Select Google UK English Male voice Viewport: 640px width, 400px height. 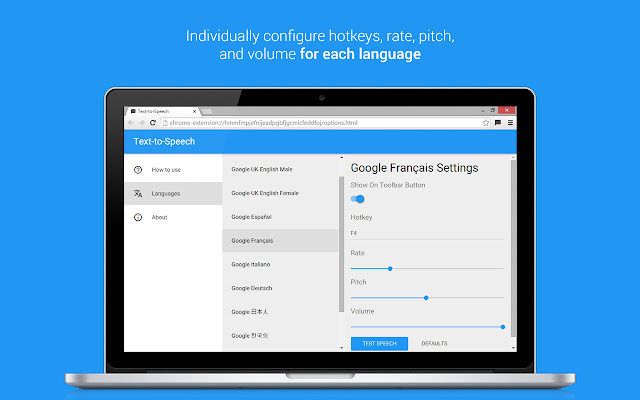coord(280,169)
